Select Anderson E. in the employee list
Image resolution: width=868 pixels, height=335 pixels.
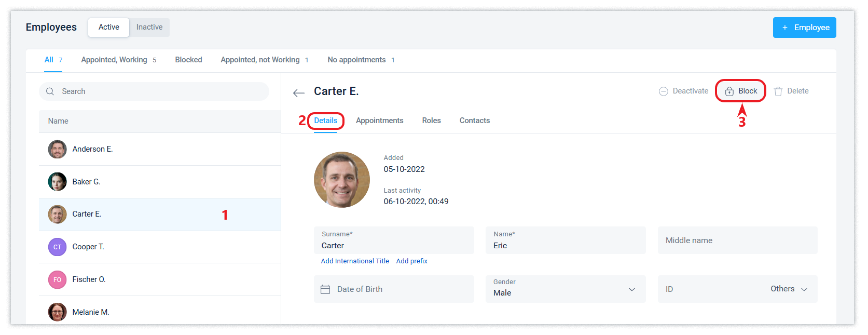click(92, 149)
